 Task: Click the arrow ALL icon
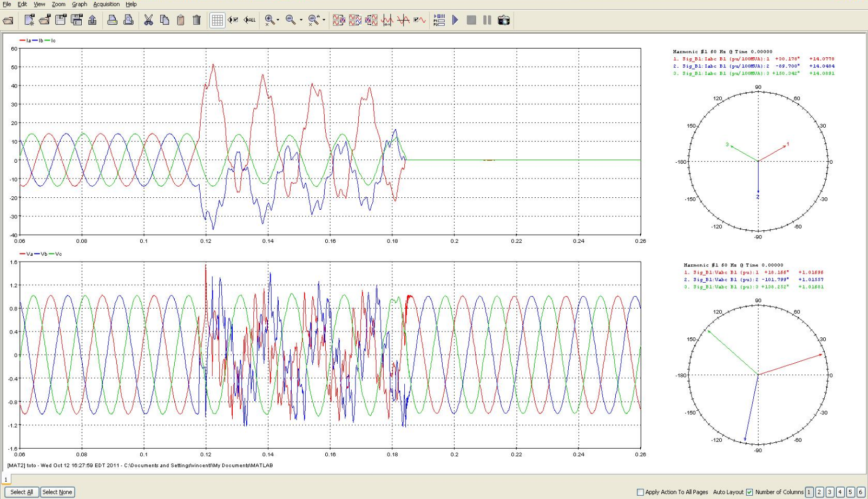click(x=249, y=20)
